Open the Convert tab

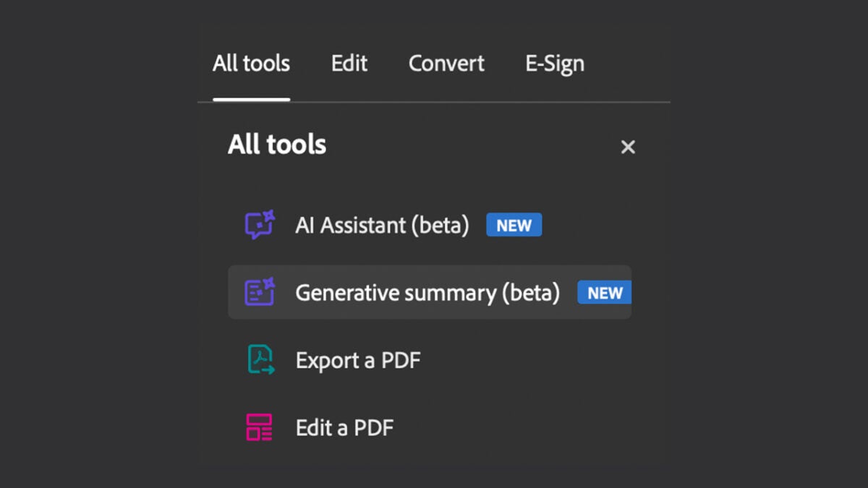(x=446, y=64)
